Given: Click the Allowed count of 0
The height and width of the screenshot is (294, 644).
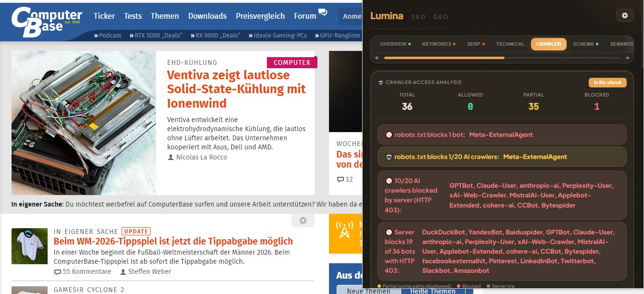Looking at the screenshot, I should coord(470,107).
